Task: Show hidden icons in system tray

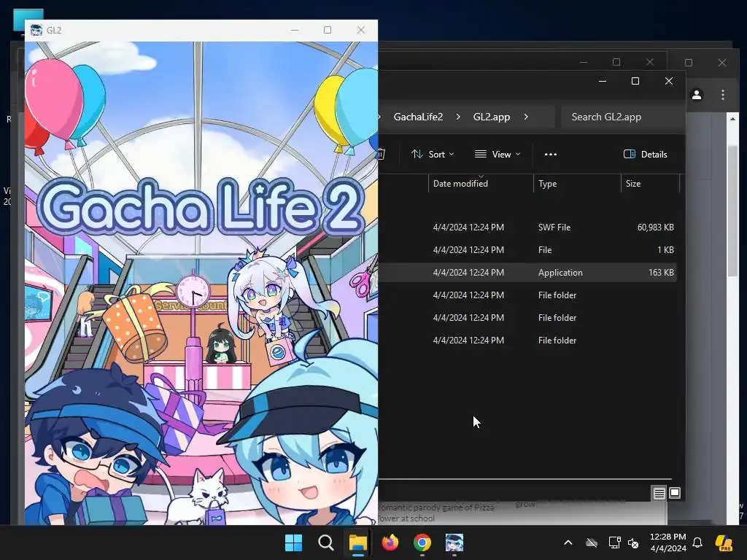Action: click(x=568, y=542)
